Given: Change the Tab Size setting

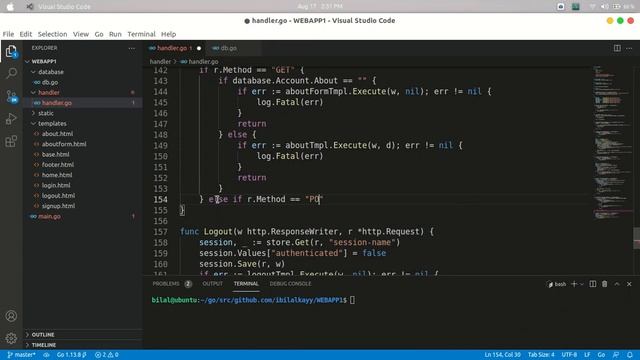Looking at the screenshot, I should 541,355.
